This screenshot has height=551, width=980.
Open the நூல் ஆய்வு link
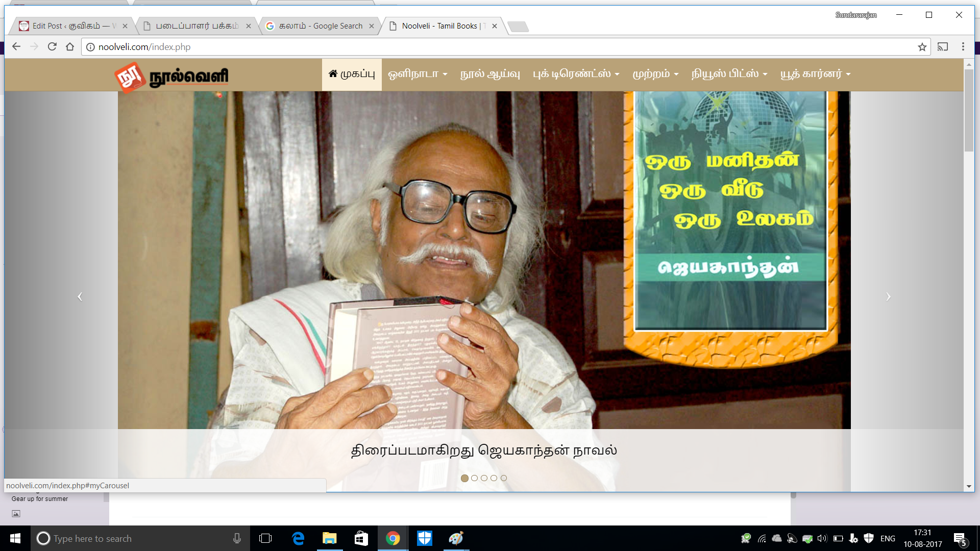(490, 74)
